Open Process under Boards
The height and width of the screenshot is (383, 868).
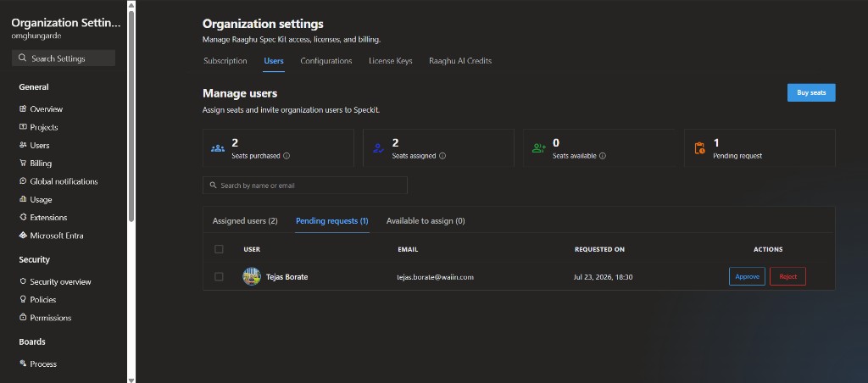click(x=43, y=364)
